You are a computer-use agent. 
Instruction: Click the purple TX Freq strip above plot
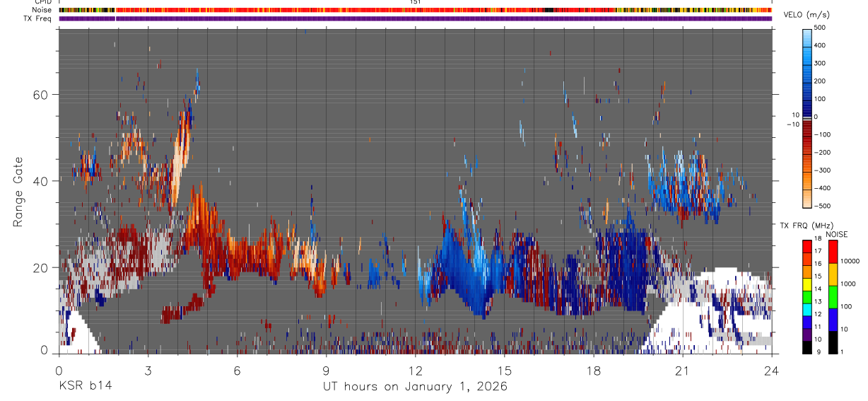(415, 18)
